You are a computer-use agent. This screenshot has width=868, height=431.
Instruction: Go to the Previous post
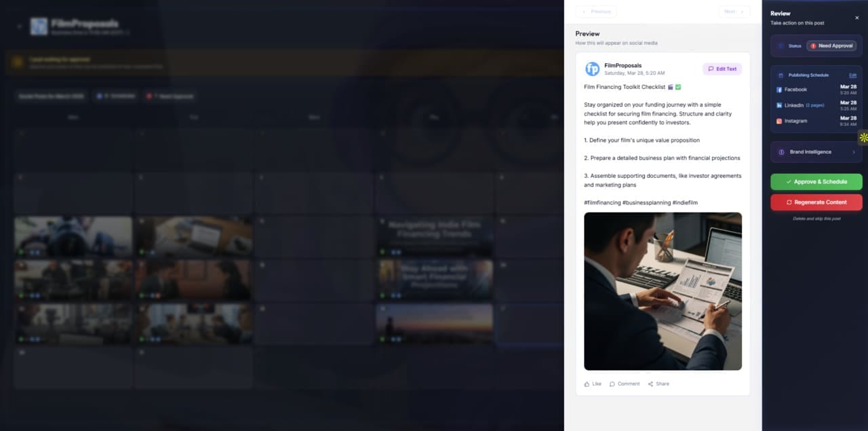tap(596, 12)
